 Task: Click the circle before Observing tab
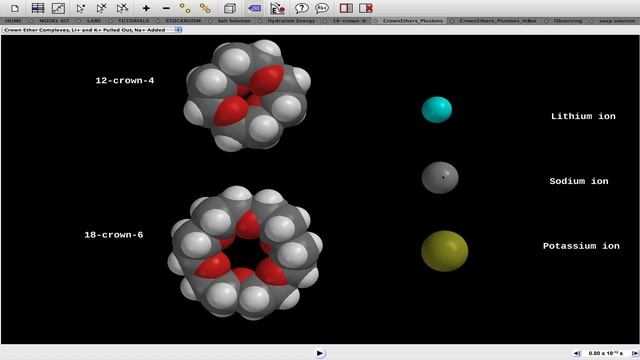pos(546,20)
